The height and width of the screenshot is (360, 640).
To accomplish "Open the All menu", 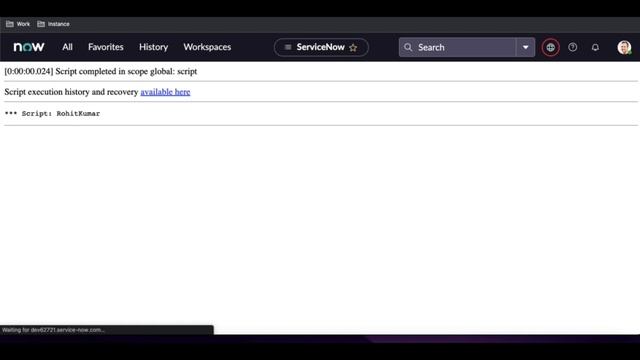I will point(67,47).
